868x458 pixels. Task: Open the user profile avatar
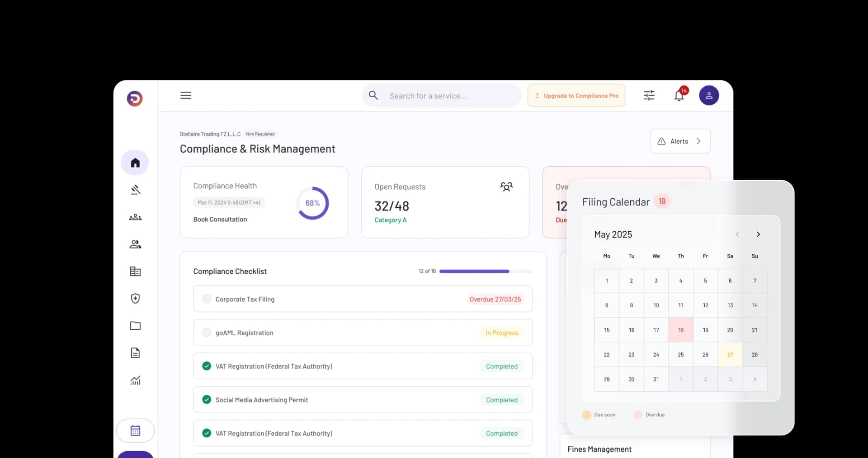709,95
